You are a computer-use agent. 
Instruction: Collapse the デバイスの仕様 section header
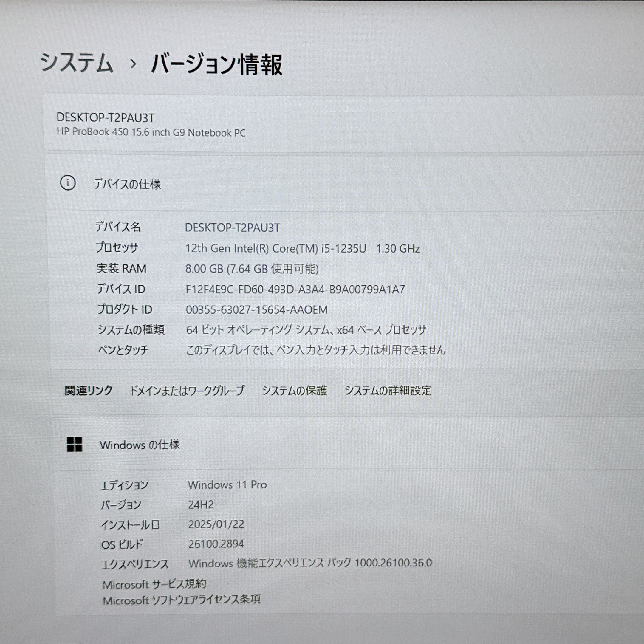pyautogui.click(x=127, y=184)
